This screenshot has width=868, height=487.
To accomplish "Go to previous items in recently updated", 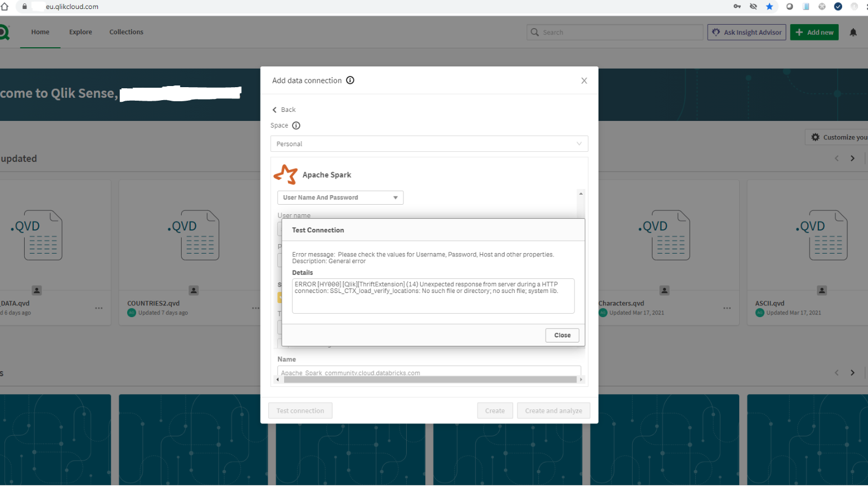I will coord(836,159).
